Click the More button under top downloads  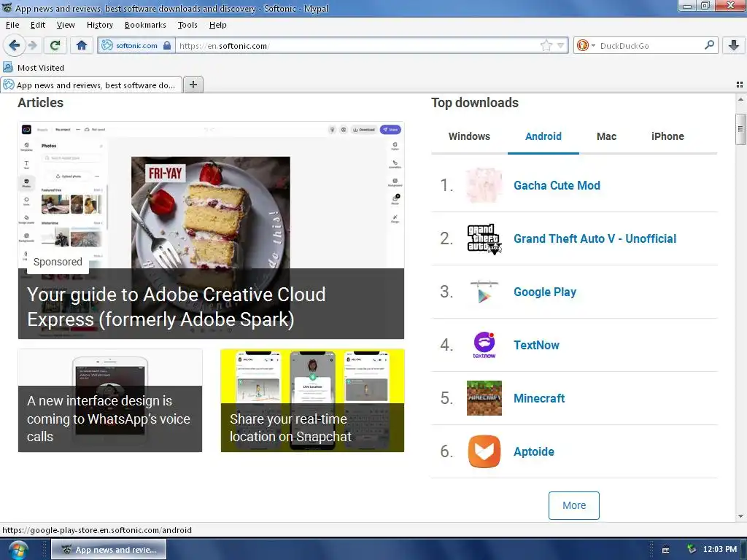click(573, 505)
